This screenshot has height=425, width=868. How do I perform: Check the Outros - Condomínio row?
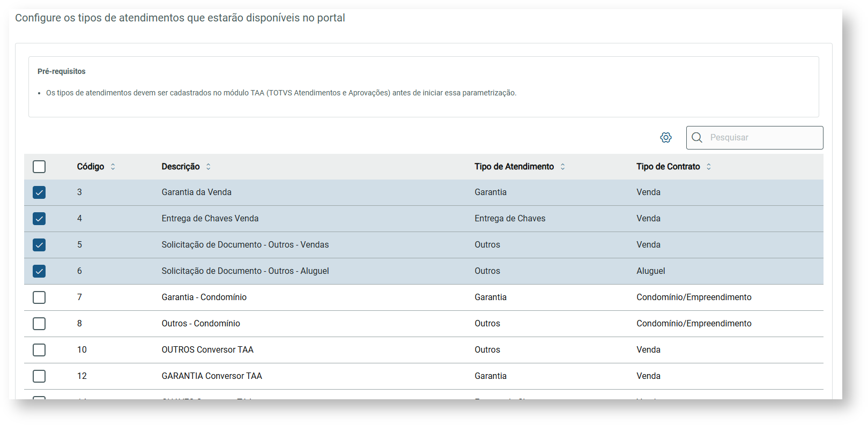(x=39, y=324)
